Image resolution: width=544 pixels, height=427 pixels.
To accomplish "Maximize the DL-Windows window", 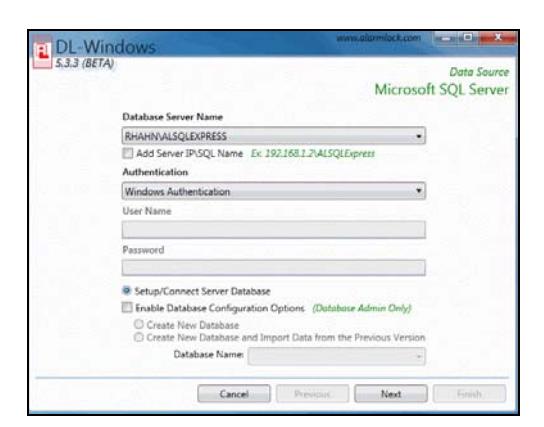I will (468, 37).
